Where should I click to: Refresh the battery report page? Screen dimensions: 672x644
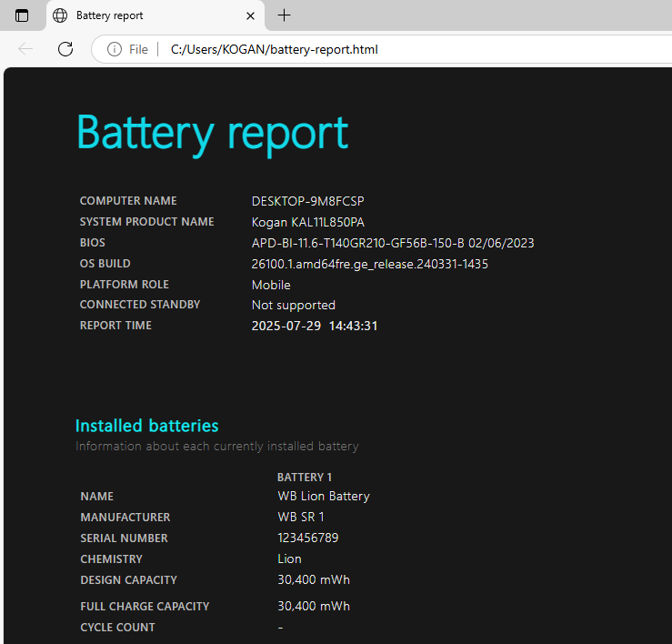click(65, 49)
